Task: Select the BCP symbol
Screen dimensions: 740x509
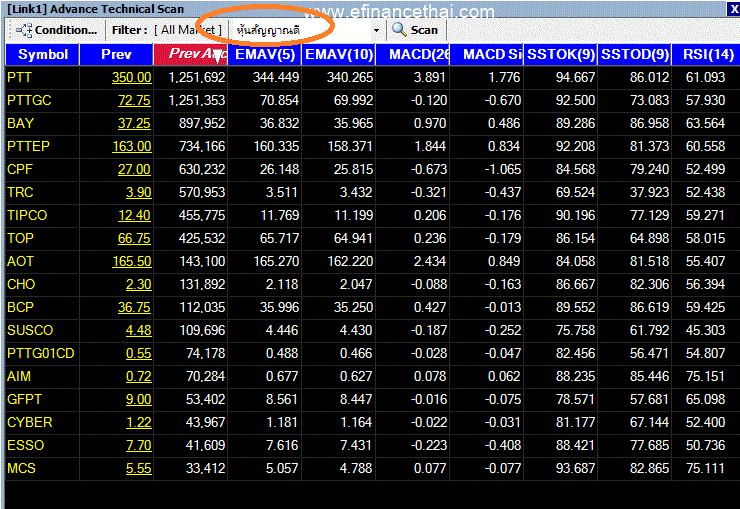Action: point(20,308)
